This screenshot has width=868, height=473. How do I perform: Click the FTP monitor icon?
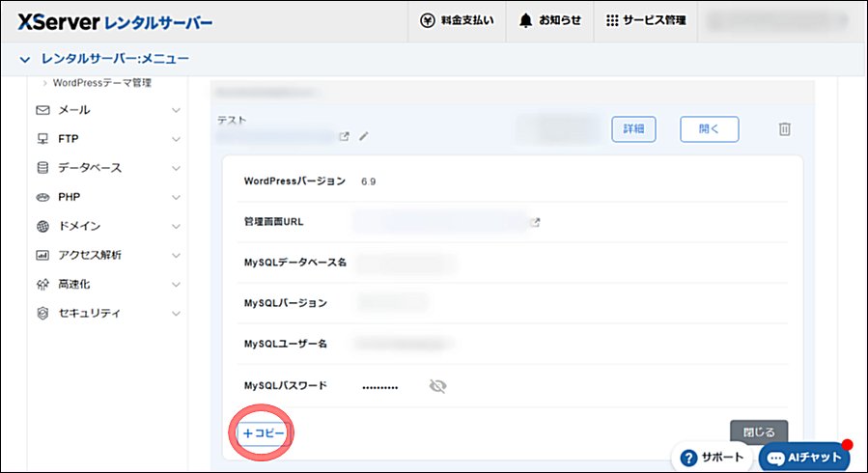point(42,139)
